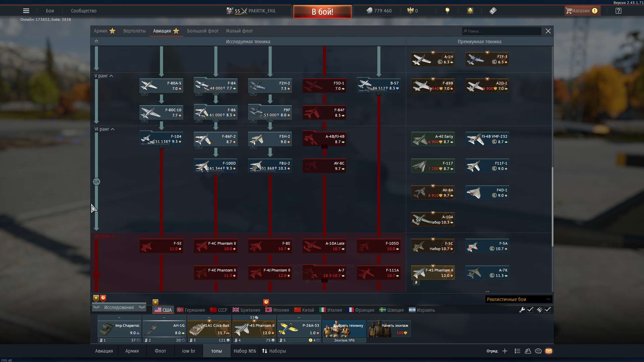The image size is (644, 362).
Task: Toggle auto-repair checkbox next to wrench
Action: pos(530,310)
